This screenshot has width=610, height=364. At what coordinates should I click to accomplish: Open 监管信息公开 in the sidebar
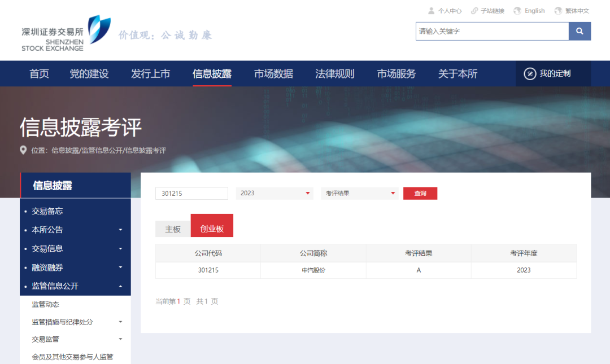click(55, 286)
